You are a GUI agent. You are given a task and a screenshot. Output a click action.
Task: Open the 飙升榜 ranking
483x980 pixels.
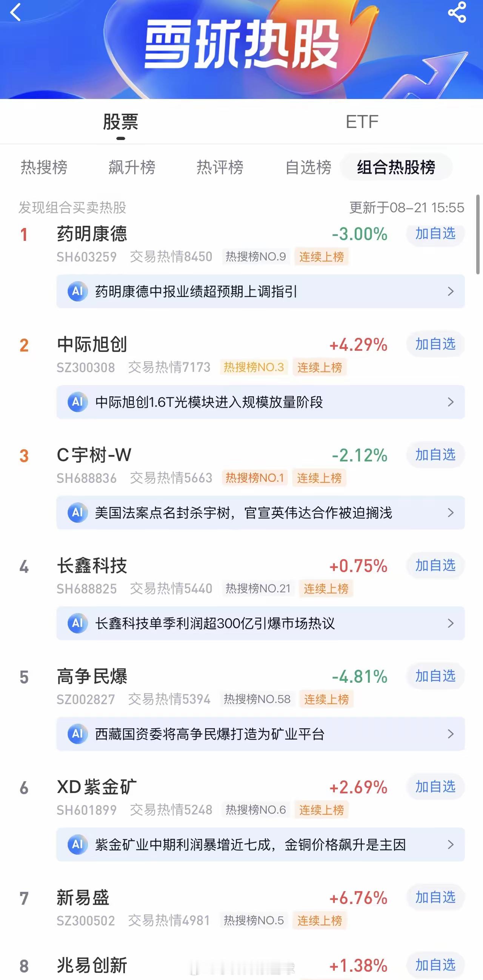click(x=132, y=167)
